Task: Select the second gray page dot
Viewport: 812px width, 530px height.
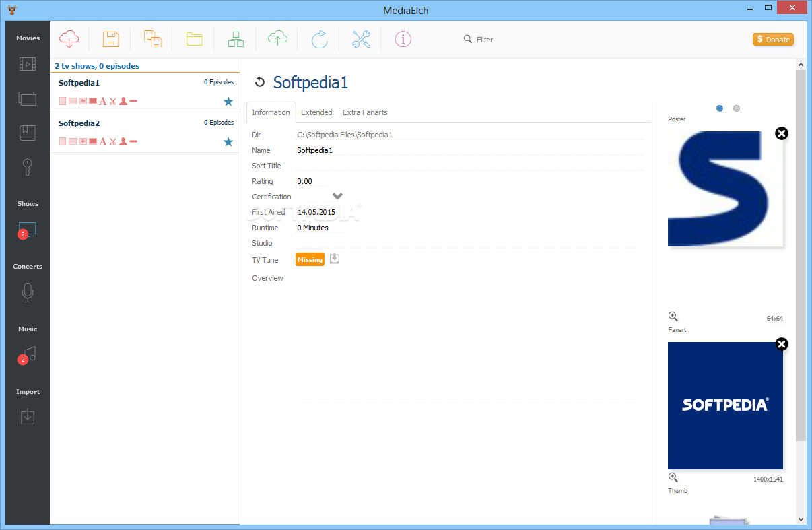Action: tap(737, 108)
